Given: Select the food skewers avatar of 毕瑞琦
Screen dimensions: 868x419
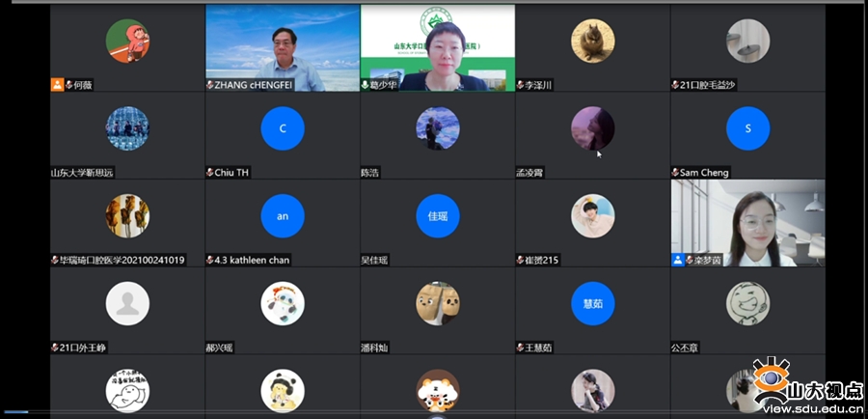Looking at the screenshot, I should coord(127,216).
